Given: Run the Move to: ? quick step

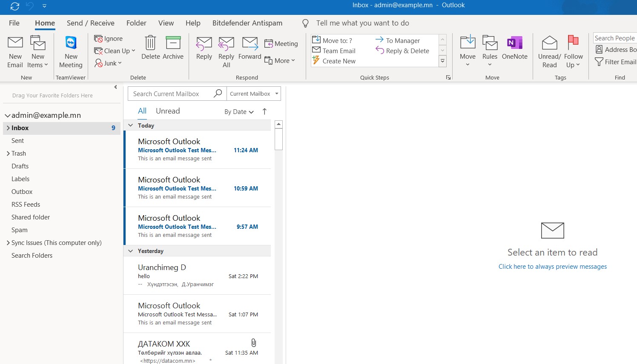Looking at the screenshot, I should click(x=332, y=40).
